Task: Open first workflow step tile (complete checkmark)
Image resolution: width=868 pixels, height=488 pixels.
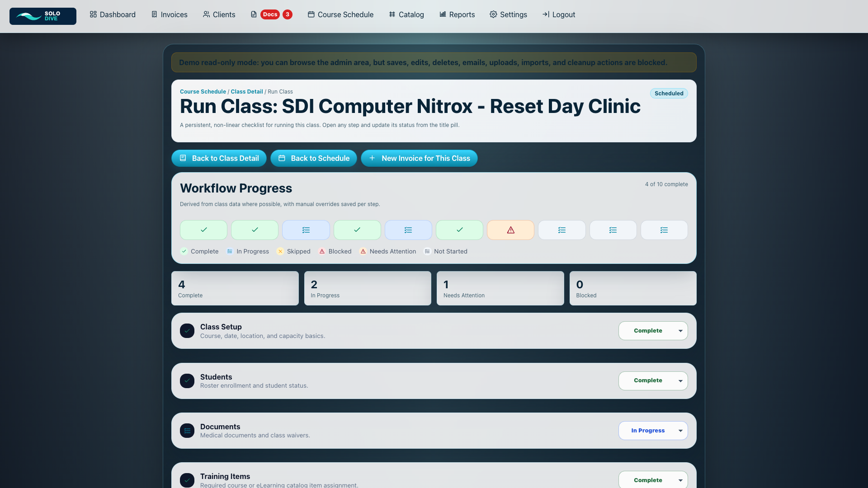Action: point(203,230)
